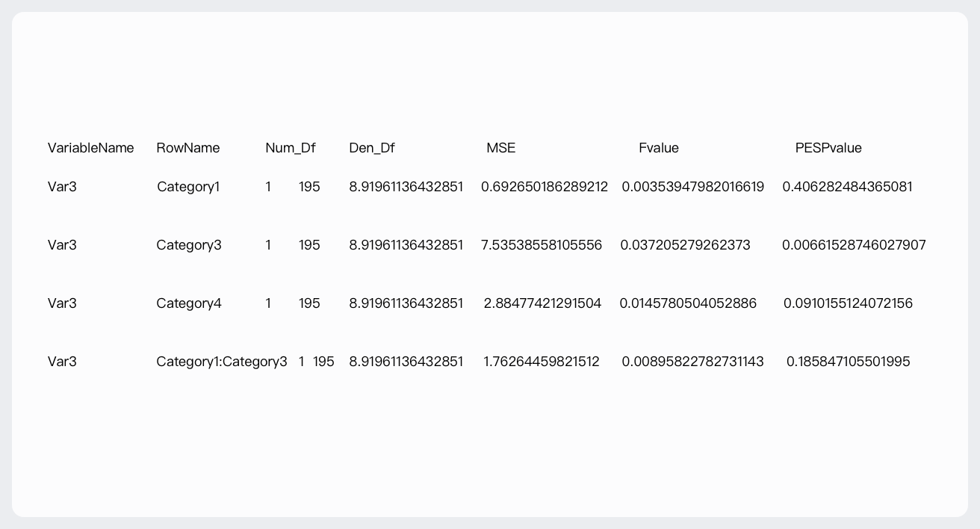Click the Category1:Category3 interaction row name

[221, 362]
